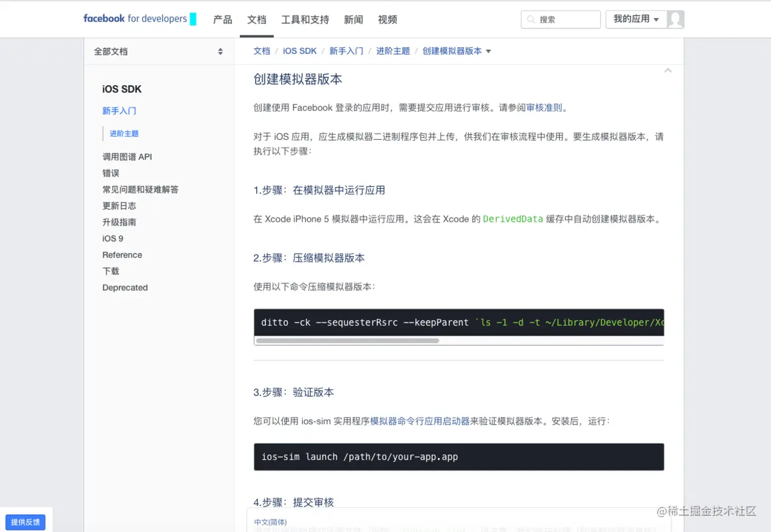The height and width of the screenshot is (532, 771).
Task: Open the 产品 menu
Action: pyautogui.click(x=223, y=20)
